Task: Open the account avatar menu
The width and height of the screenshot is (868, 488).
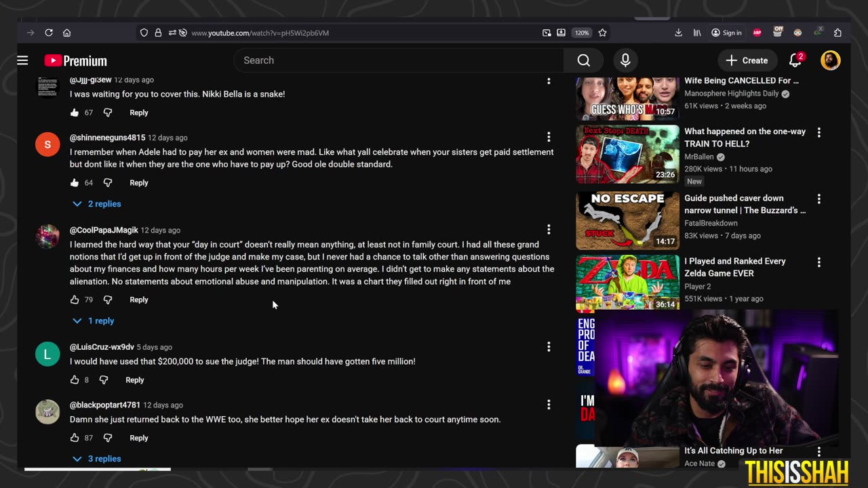Action: point(830,60)
